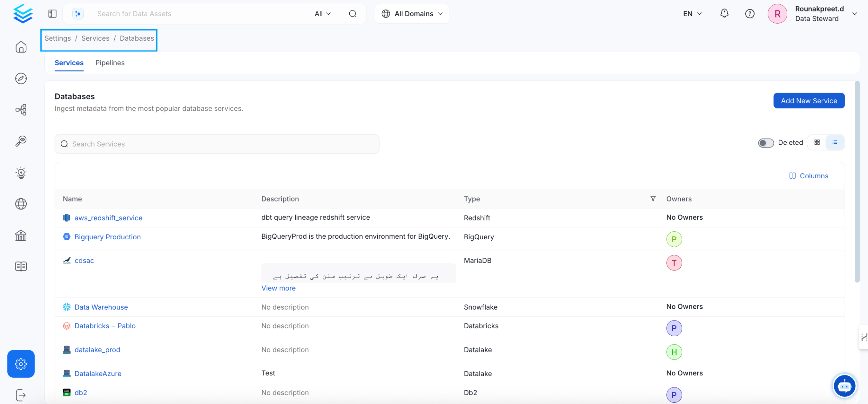
Task: Switch to grid card view
Action: pyautogui.click(x=817, y=142)
